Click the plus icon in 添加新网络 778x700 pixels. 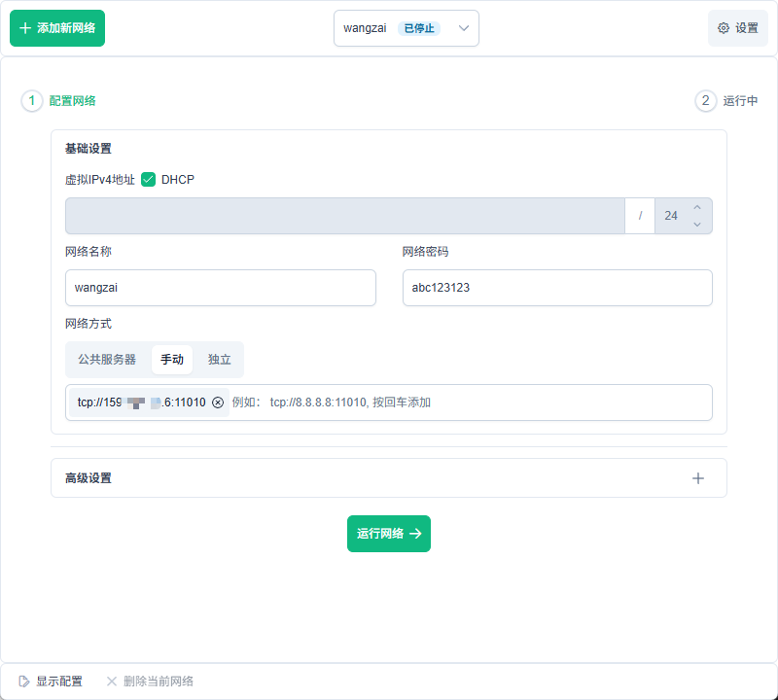tap(25, 28)
